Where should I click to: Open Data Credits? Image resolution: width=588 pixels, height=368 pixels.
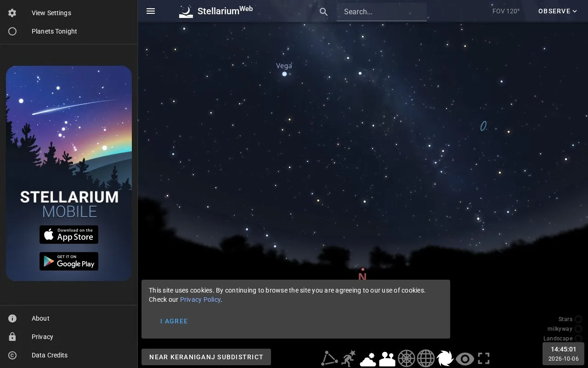(x=69, y=355)
